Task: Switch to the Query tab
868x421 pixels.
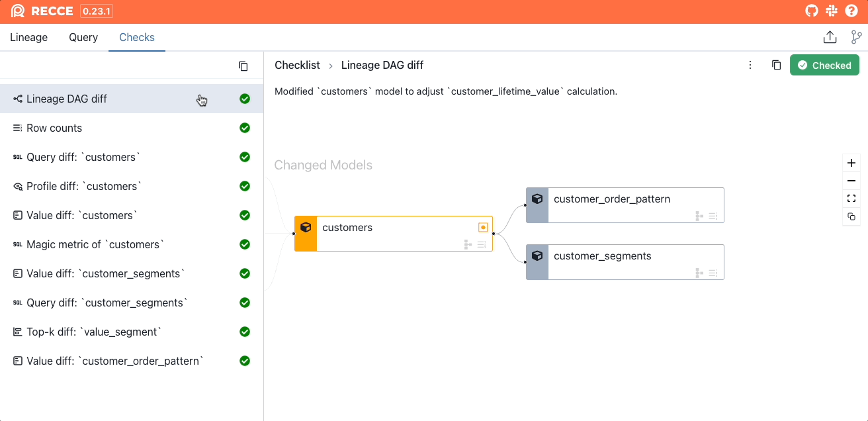Action: (x=83, y=38)
